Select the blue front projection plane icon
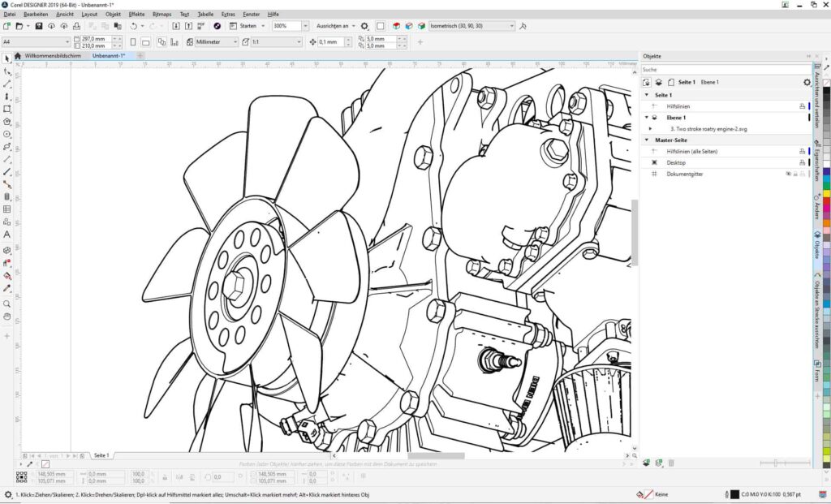 [x=409, y=26]
